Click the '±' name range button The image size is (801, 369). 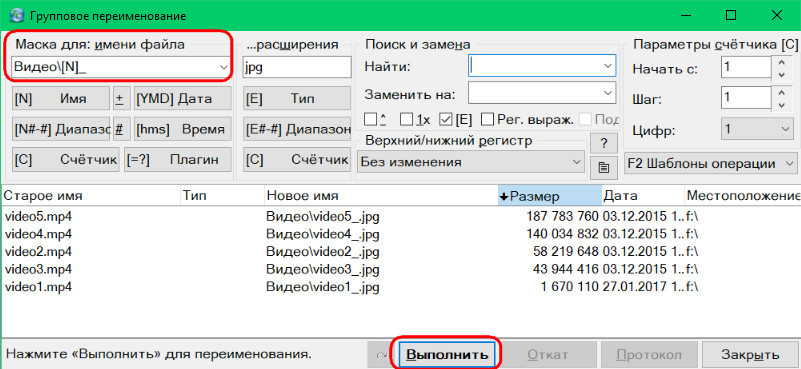pos(120,99)
